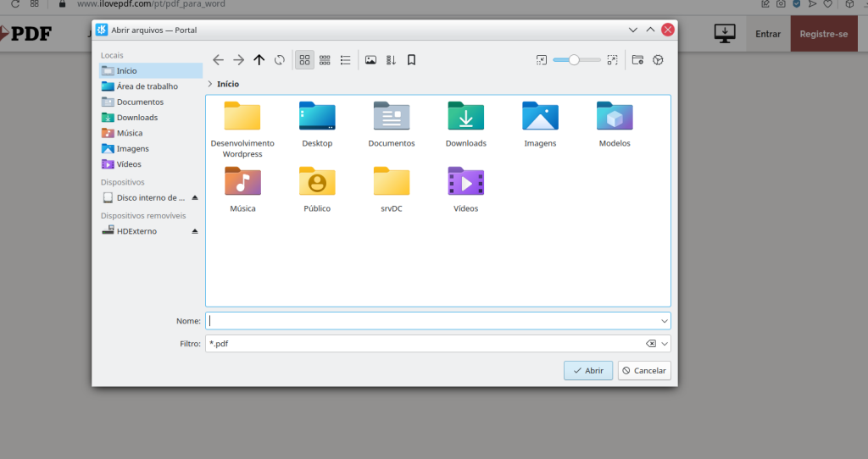Click the send arrow icon in browser toolbar
The width and height of the screenshot is (868, 459).
(812, 4)
